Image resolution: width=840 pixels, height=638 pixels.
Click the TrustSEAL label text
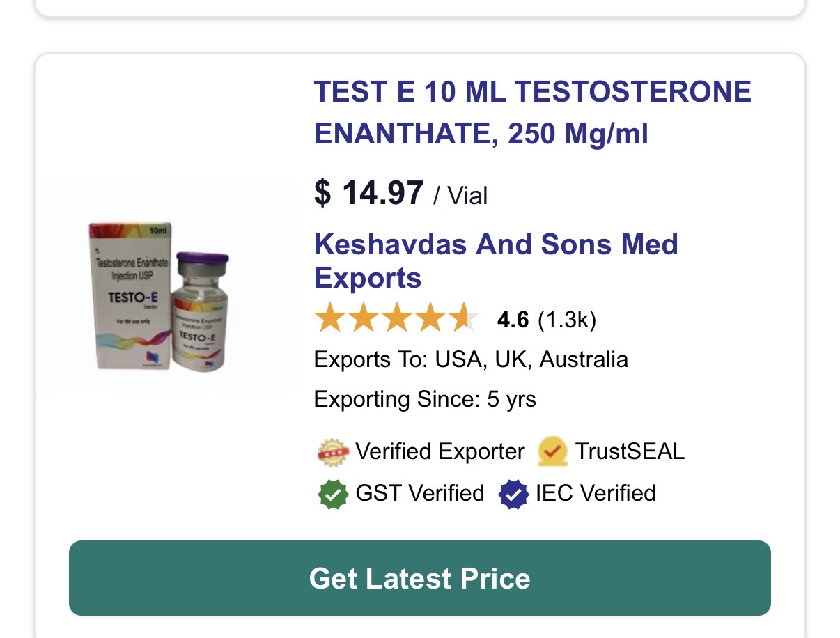(630, 451)
